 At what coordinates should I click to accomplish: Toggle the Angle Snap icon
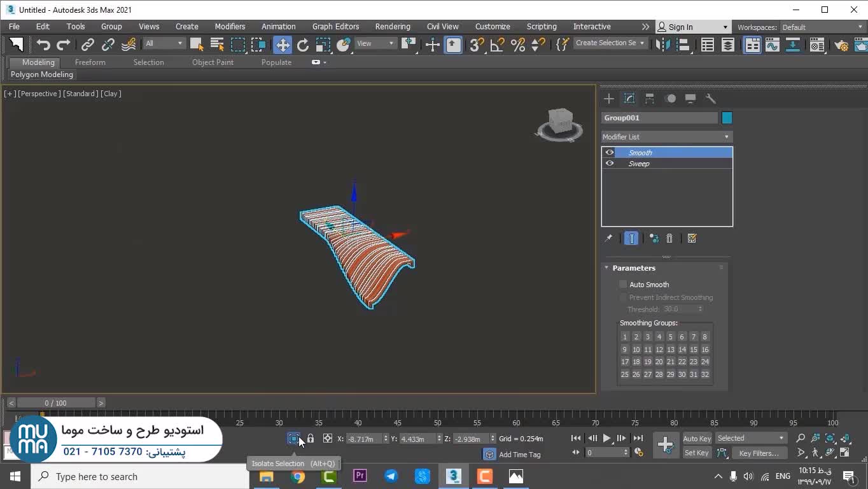[497, 45]
